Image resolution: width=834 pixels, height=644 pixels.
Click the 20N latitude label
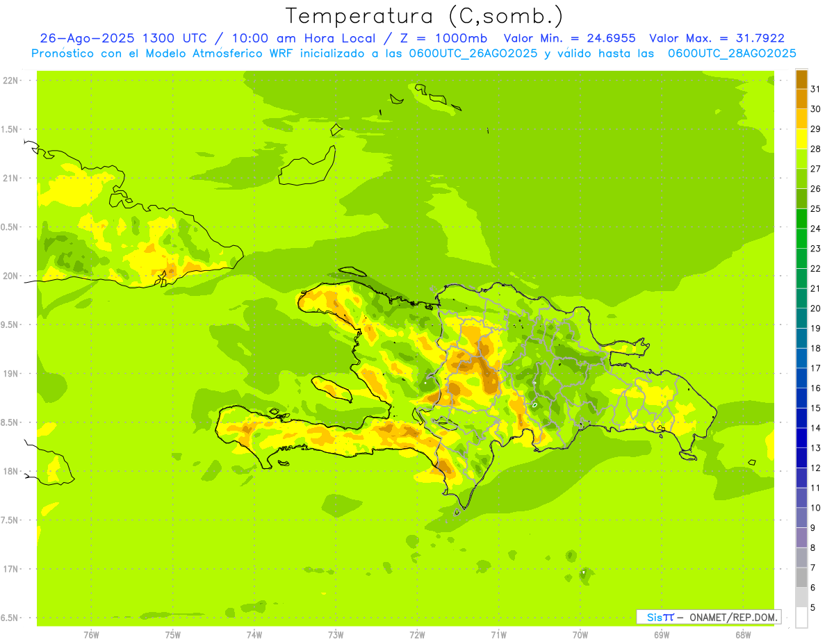11,276
